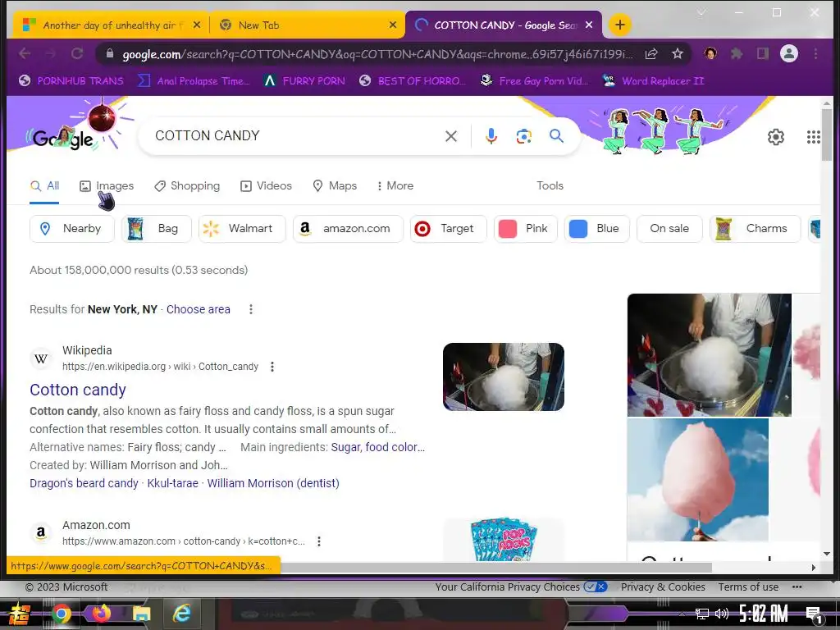
Task: Close the COTTON CANDY browser tab
Action: [x=589, y=25]
